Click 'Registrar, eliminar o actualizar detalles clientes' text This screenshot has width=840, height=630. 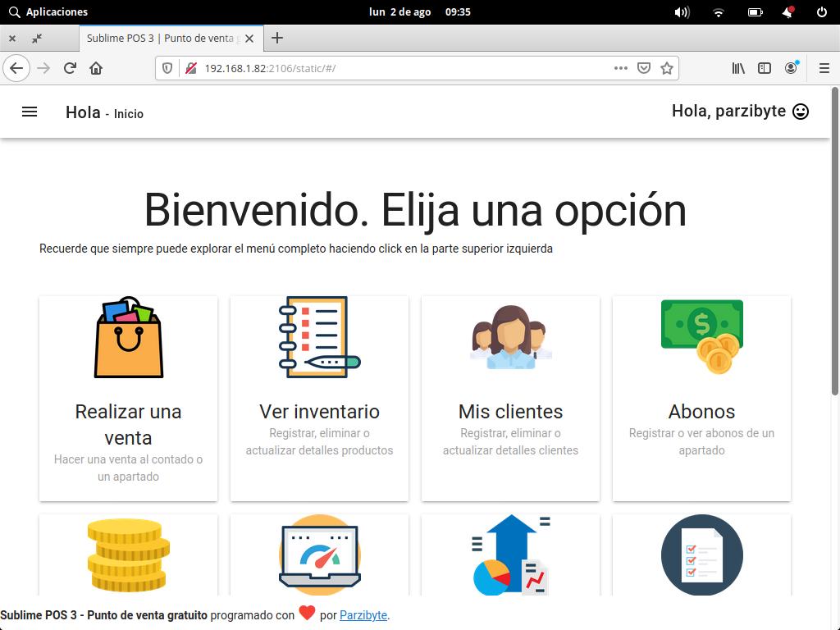pyautogui.click(x=510, y=441)
